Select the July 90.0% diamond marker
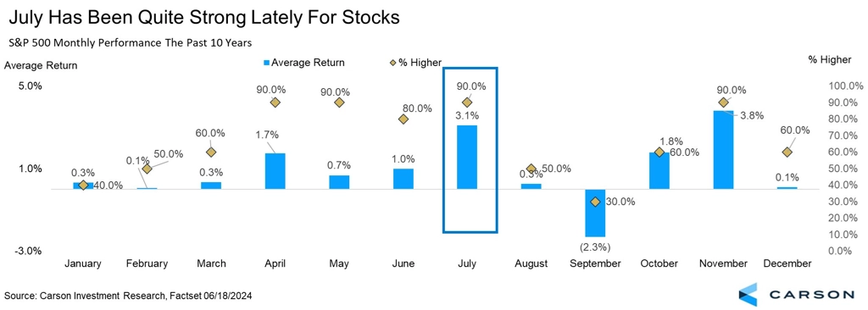868x310 pixels. click(x=467, y=102)
